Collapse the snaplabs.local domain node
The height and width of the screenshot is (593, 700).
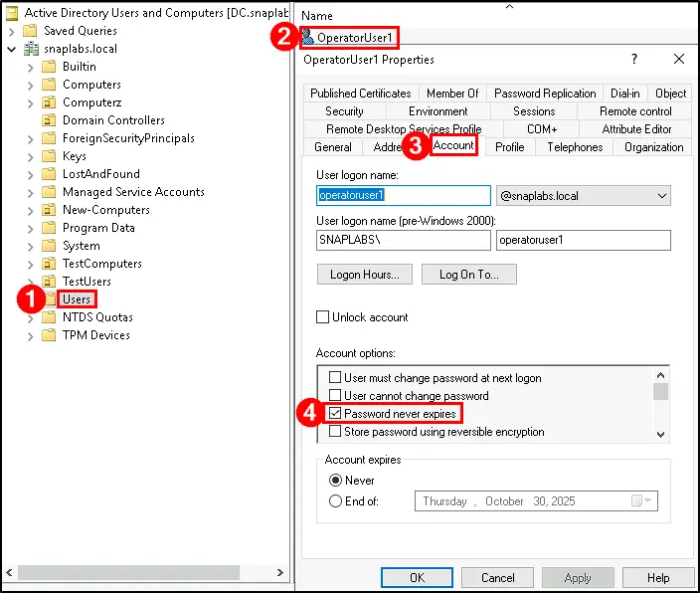(12, 49)
